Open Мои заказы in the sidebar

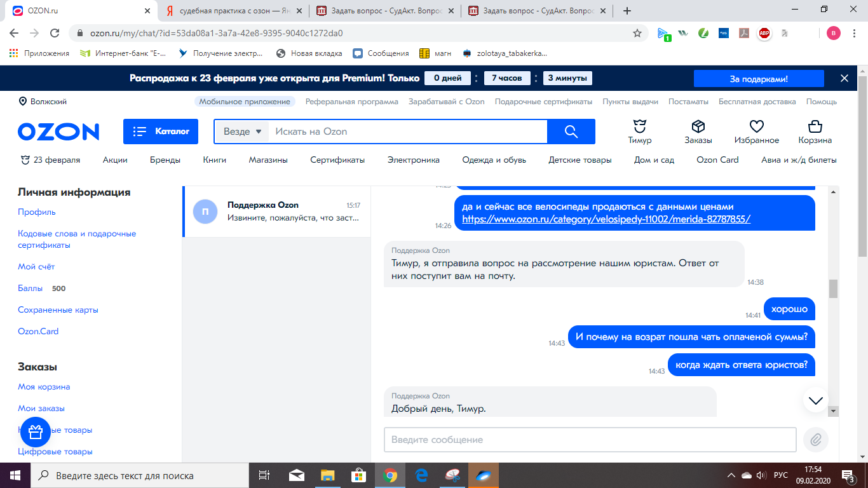[41, 409]
